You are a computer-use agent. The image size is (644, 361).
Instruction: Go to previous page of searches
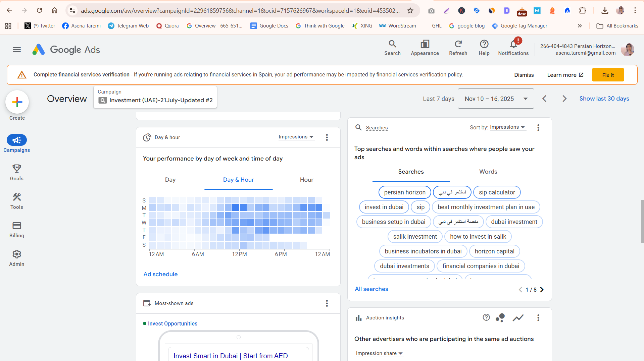pyautogui.click(x=521, y=290)
